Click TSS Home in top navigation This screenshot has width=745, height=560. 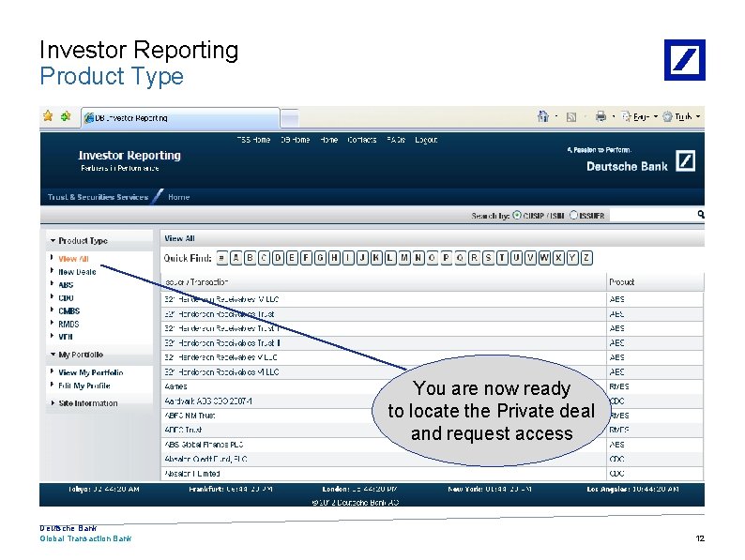[253, 140]
